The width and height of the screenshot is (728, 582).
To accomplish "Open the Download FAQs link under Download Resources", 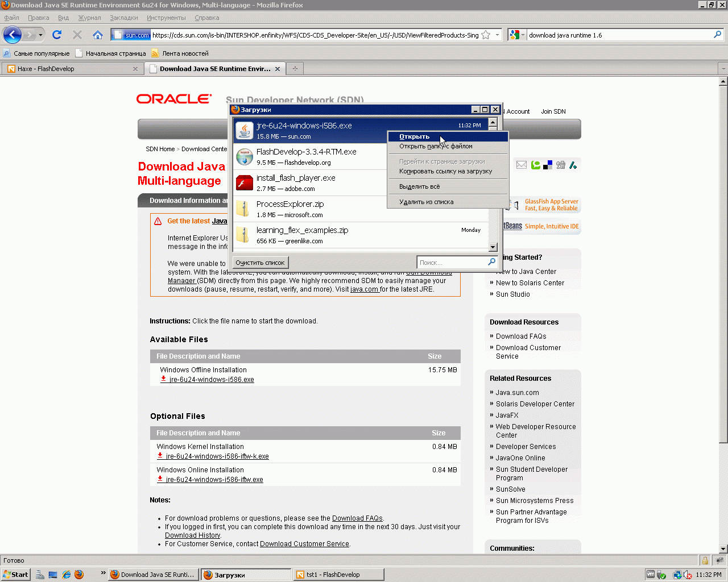I will (x=521, y=336).
